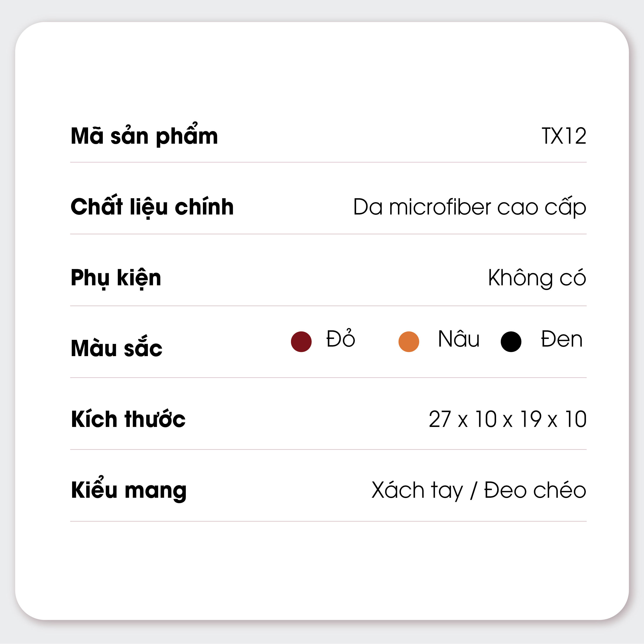
Task: Click the "Màu sắc" label
Action: click(x=117, y=348)
